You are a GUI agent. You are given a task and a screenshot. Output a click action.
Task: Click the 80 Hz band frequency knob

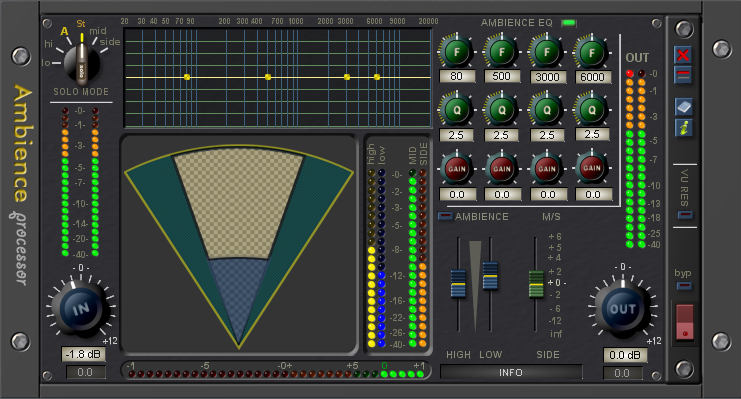coord(457,52)
